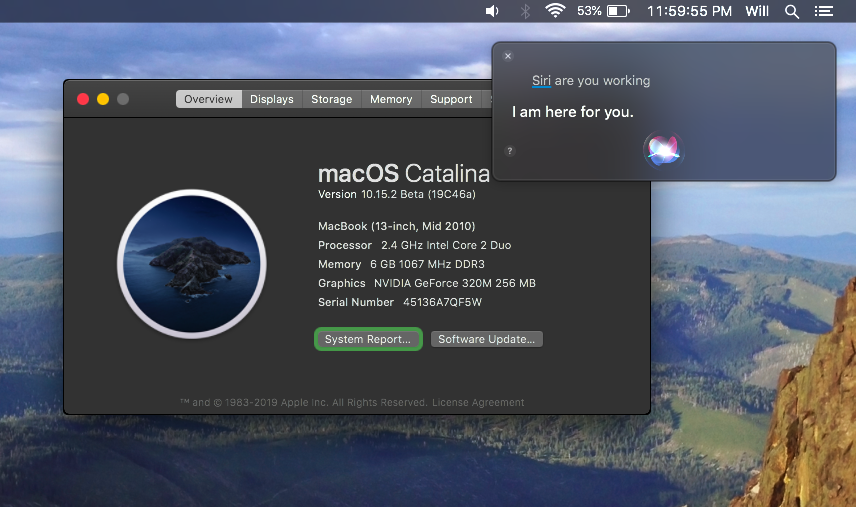Screen dimensions: 856x507
Task: Click the battery status icon
Action: point(619,11)
